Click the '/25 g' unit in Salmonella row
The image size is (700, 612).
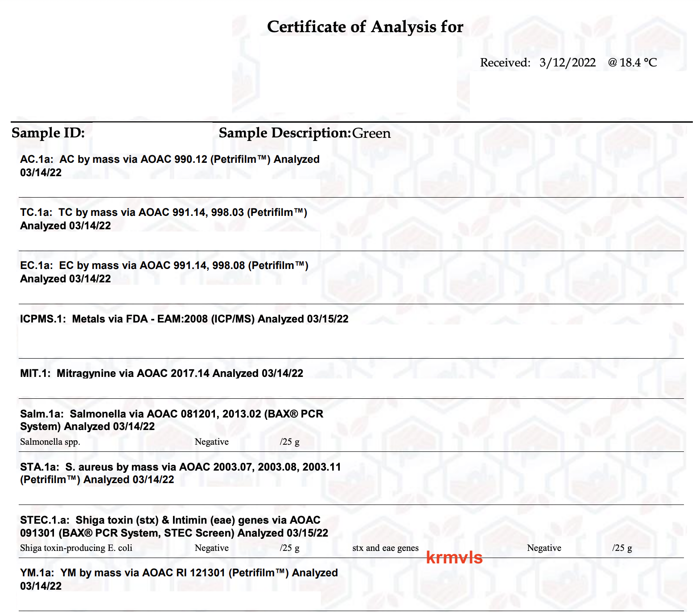coord(290,442)
